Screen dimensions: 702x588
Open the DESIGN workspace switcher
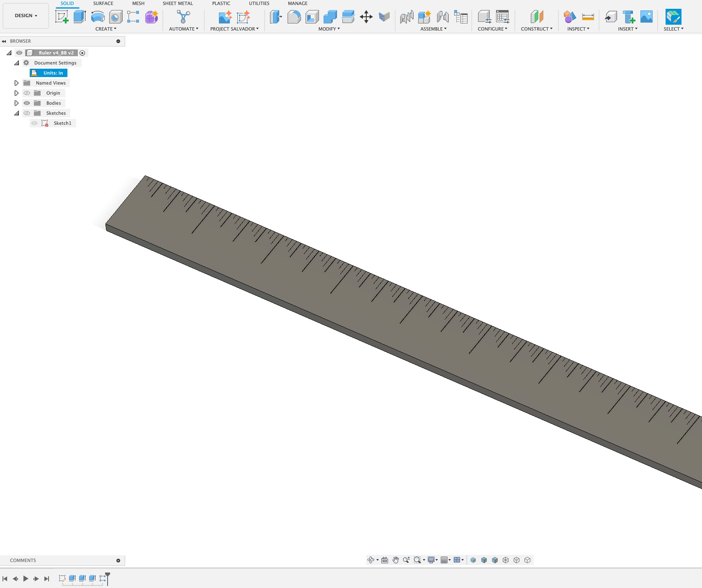click(26, 15)
